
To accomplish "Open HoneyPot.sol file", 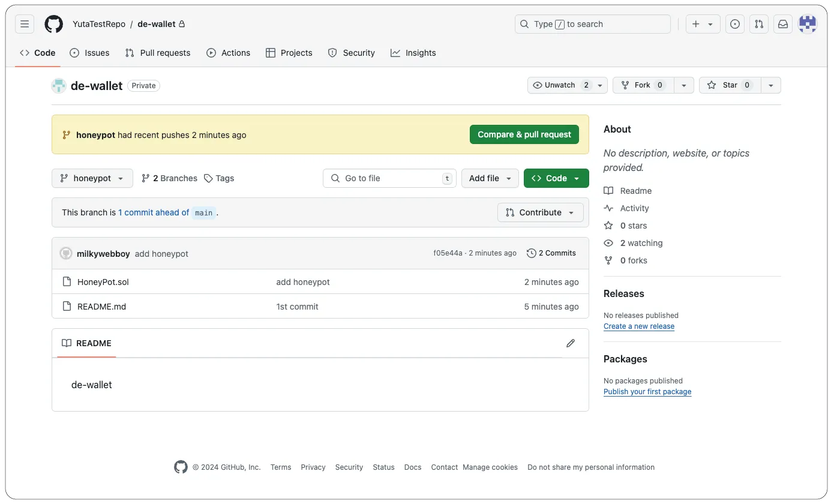I will coord(103,282).
